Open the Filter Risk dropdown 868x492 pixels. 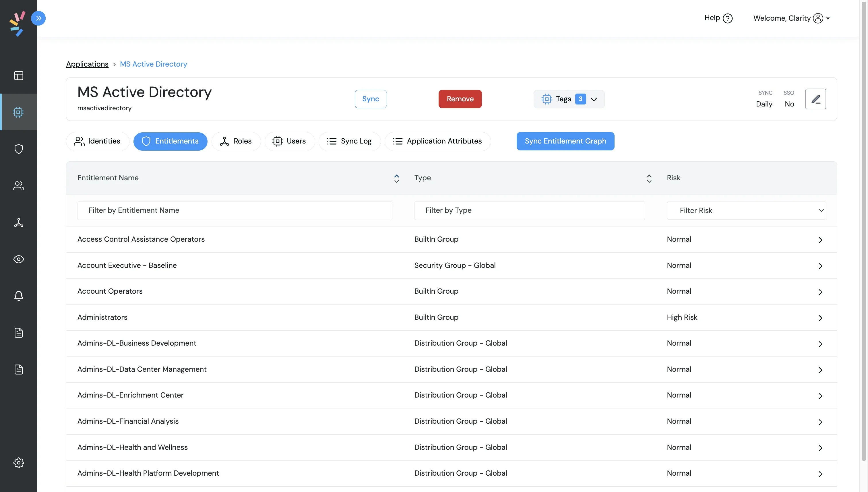click(746, 210)
